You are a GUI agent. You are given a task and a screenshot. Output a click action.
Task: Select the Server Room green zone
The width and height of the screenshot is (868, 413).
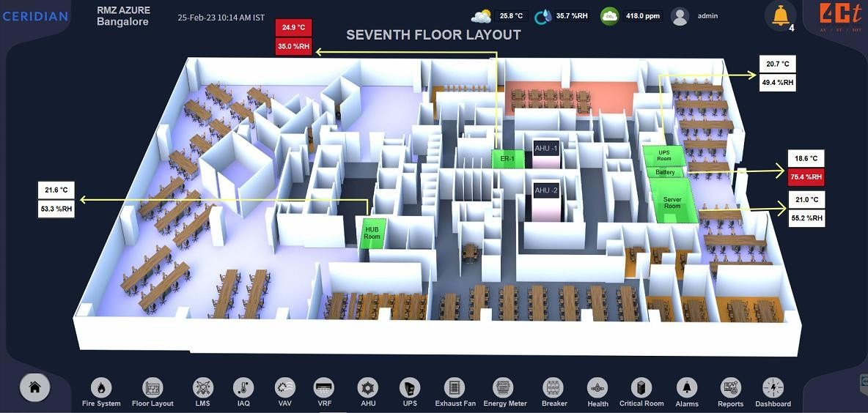[672, 200]
